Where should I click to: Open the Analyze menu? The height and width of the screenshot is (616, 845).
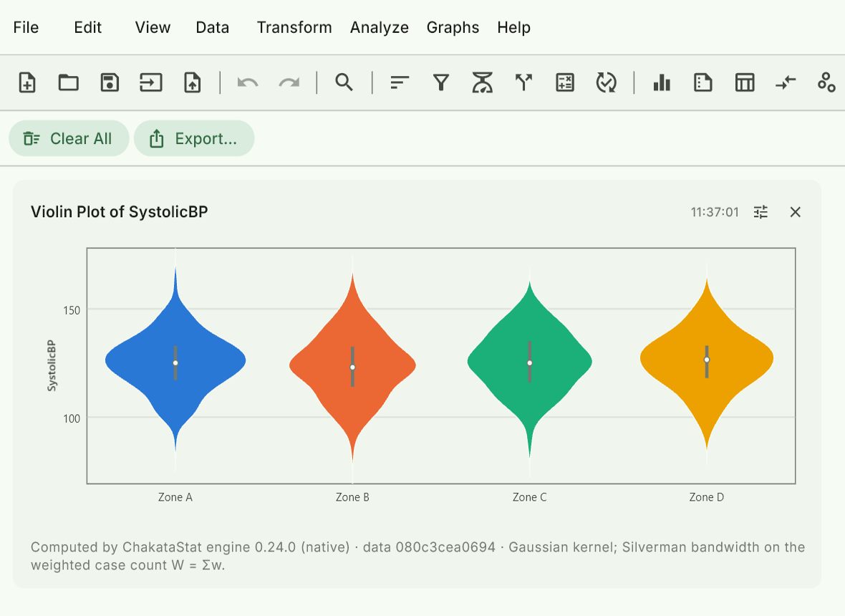tap(380, 27)
